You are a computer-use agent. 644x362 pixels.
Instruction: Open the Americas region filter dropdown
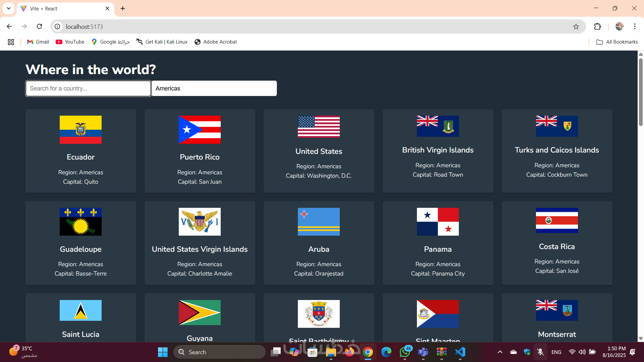tap(214, 88)
